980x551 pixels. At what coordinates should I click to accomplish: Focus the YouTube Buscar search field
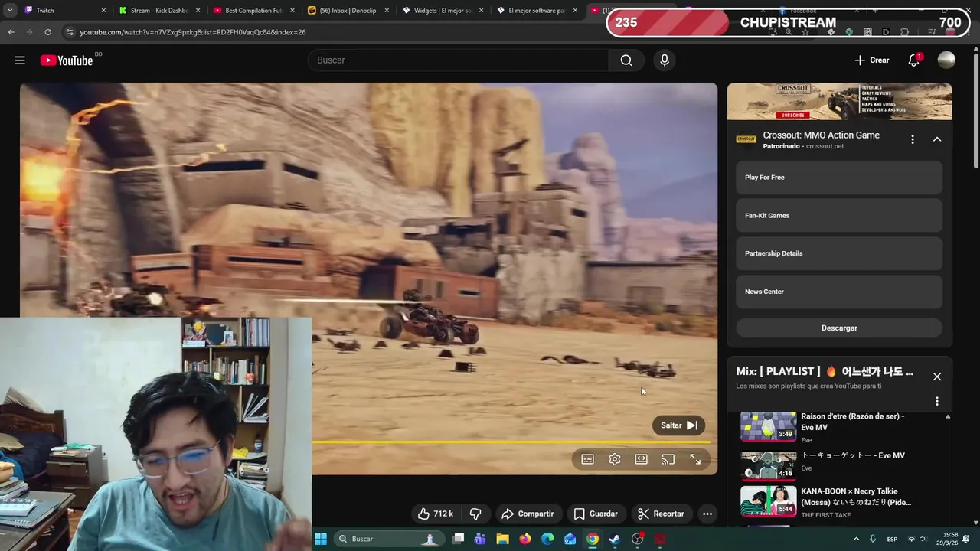459,60
